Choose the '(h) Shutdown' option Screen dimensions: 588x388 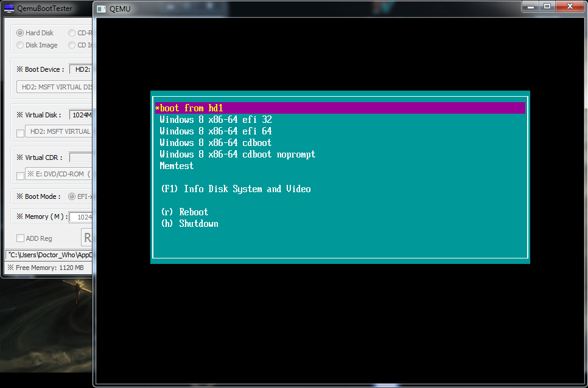189,224
